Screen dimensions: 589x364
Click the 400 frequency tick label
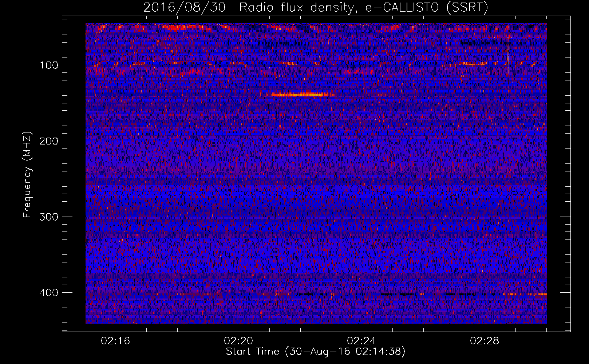[49, 293]
